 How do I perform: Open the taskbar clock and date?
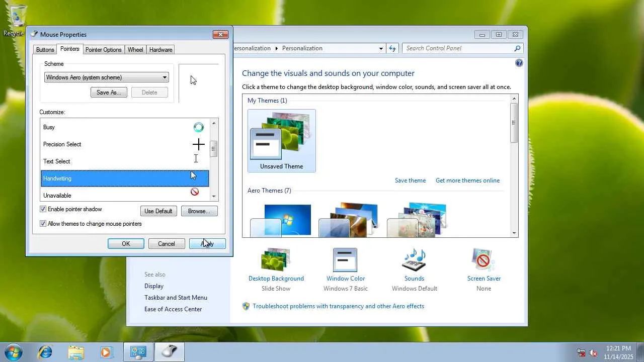point(619,352)
